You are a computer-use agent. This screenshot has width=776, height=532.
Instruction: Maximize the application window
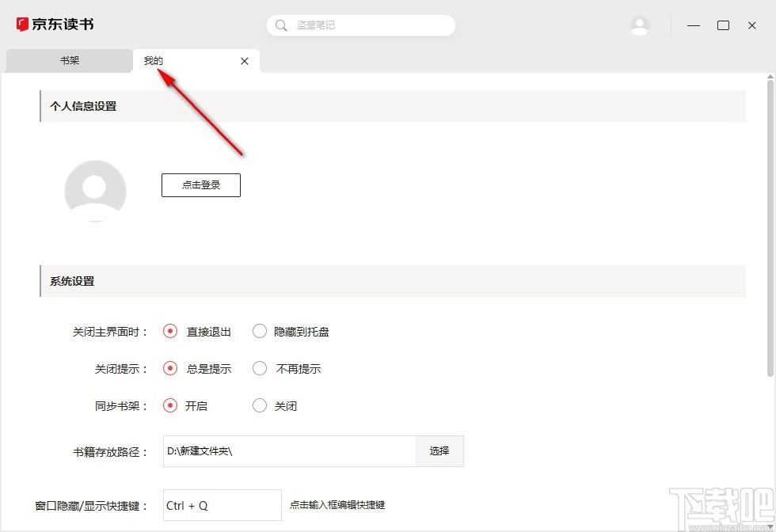723,25
